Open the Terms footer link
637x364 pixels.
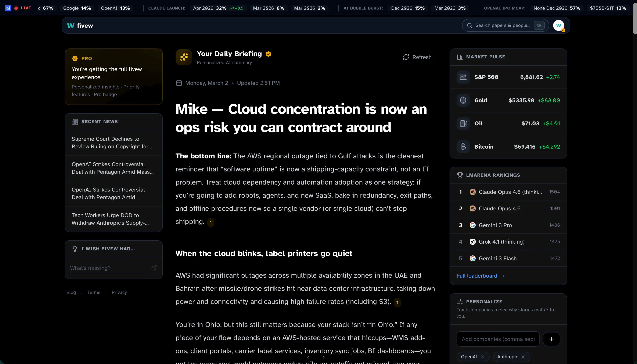tap(94, 292)
